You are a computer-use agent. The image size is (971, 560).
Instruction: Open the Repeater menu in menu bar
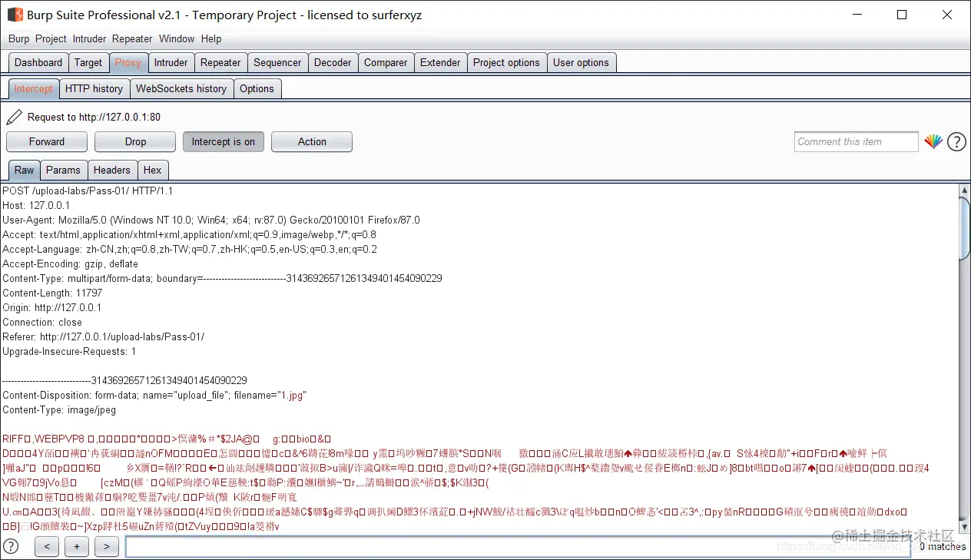(132, 38)
